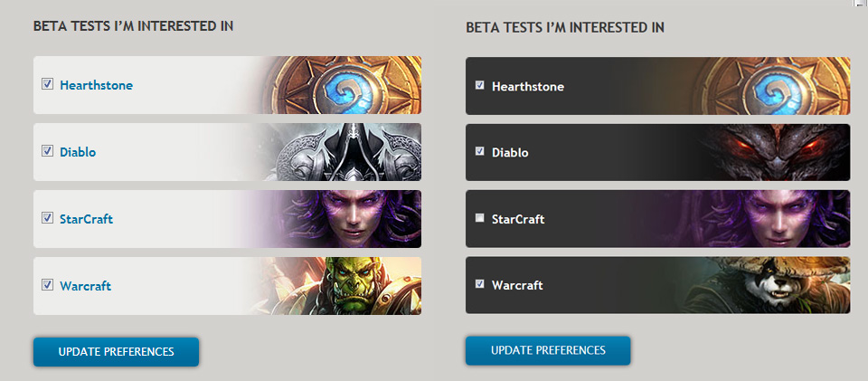Uncheck Diablo checkbox in light panel
Viewport: 868px width, 381px height.
click(x=47, y=150)
